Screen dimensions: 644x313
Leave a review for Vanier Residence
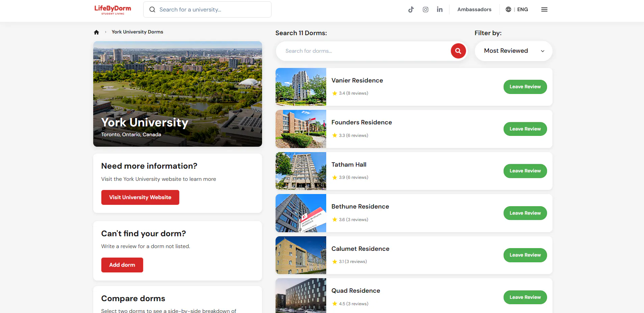point(525,87)
